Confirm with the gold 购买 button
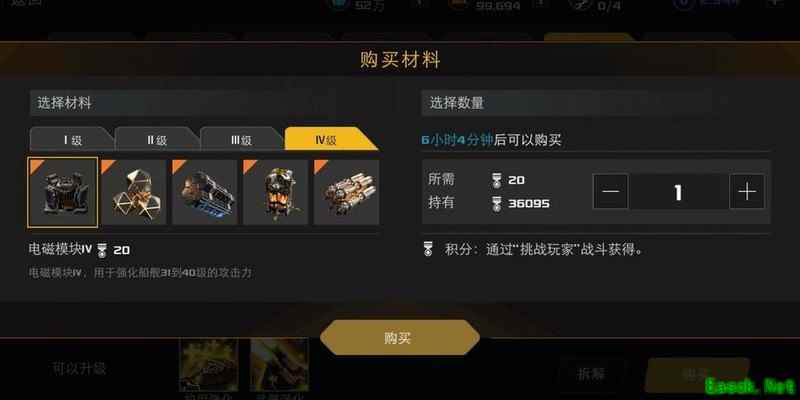The width and height of the screenshot is (800, 400). 399,338
